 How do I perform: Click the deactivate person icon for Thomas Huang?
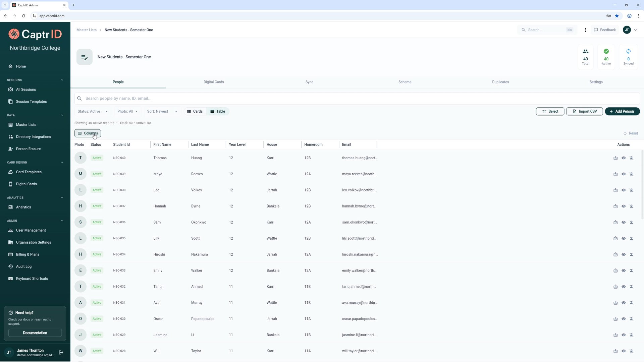click(x=631, y=158)
